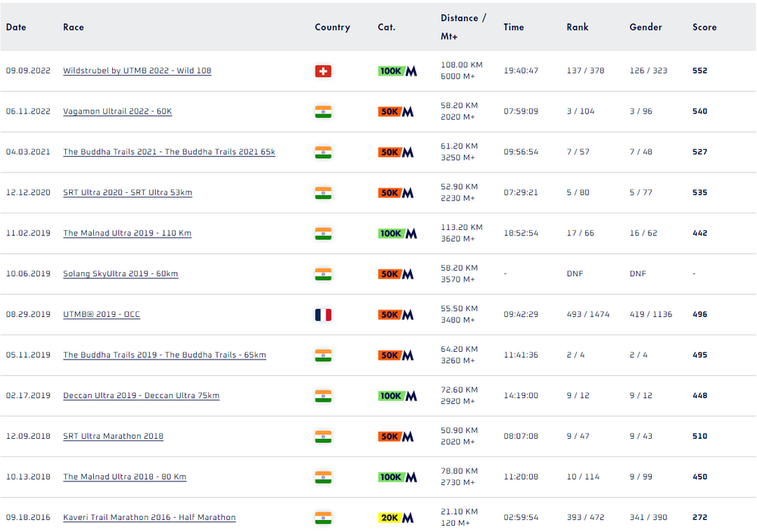Click the Rank column header
This screenshot has width=757, height=532.
tap(578, 27)
